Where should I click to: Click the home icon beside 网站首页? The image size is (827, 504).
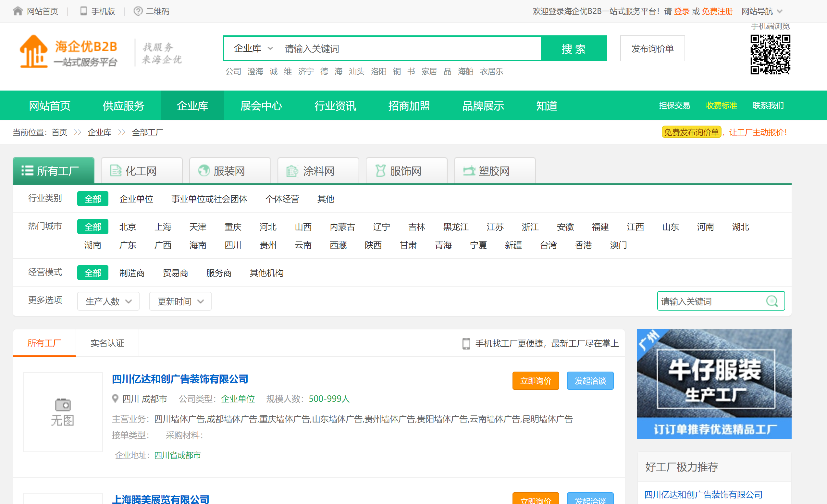click(18, 11)
